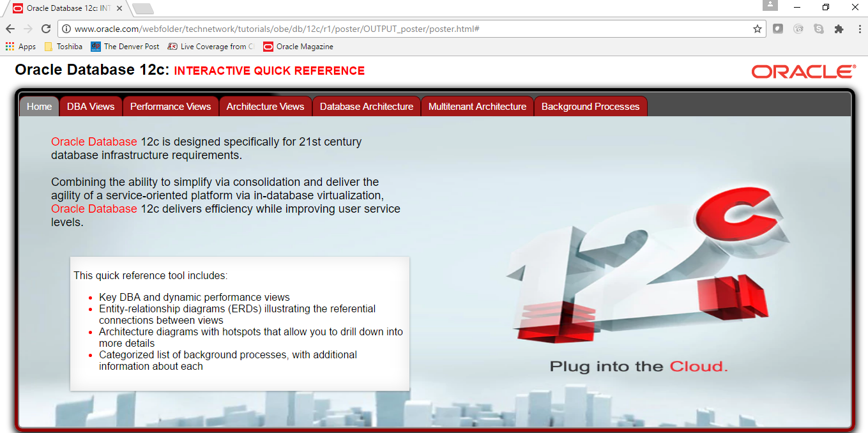
Task: Click the 12c graphic image
Action: [648, 264]
